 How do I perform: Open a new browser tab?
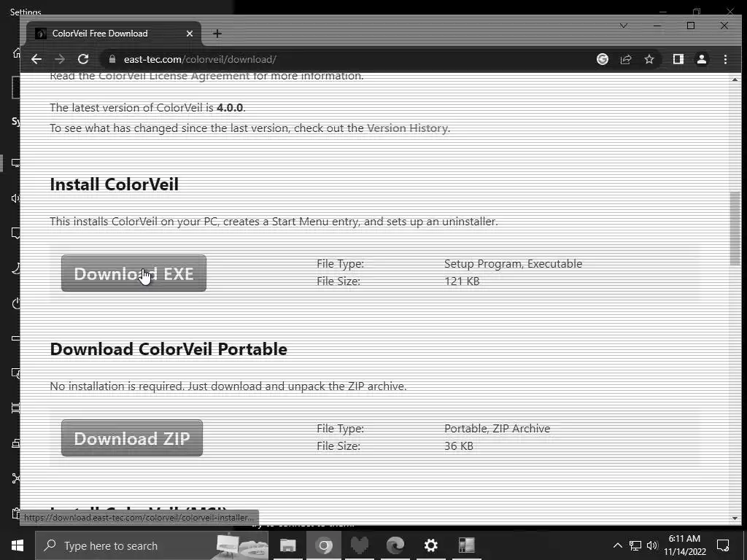(217, 34)
